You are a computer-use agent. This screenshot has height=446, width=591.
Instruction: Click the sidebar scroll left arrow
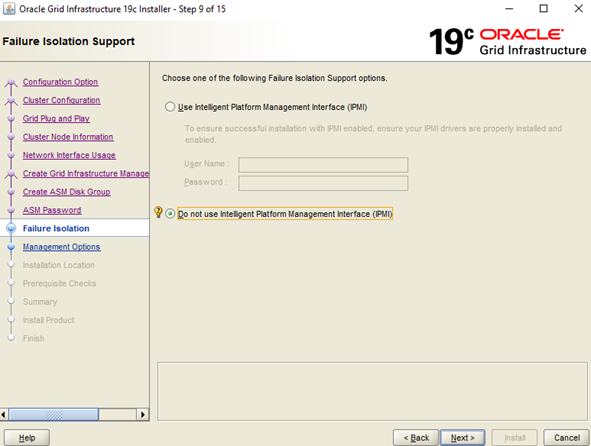(x=4, y=415)
